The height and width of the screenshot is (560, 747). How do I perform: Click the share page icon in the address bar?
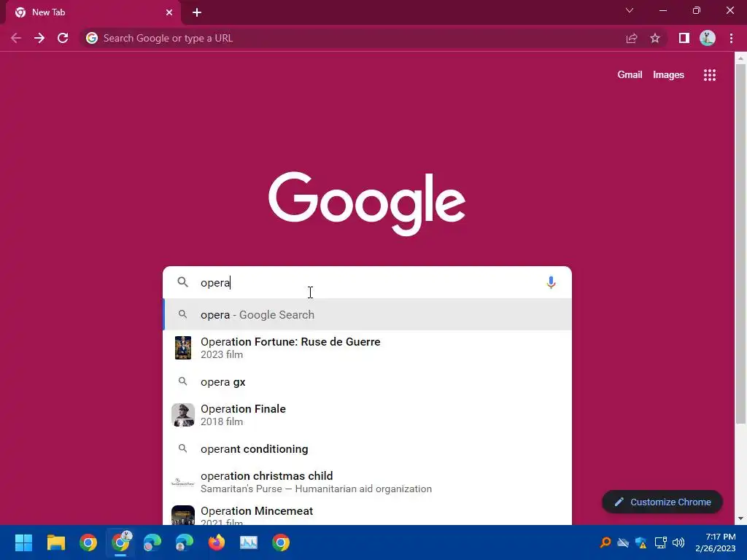click(x=632, y=38)
